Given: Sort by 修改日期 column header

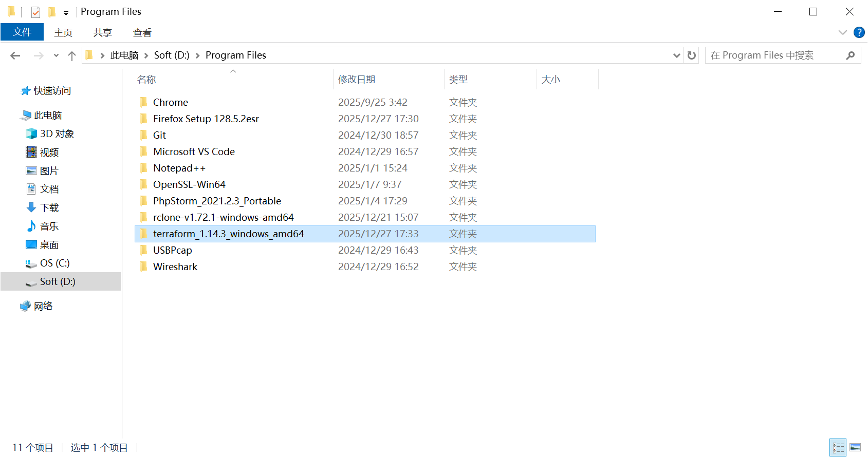Looking at the screenshot, I should point(357,80).
